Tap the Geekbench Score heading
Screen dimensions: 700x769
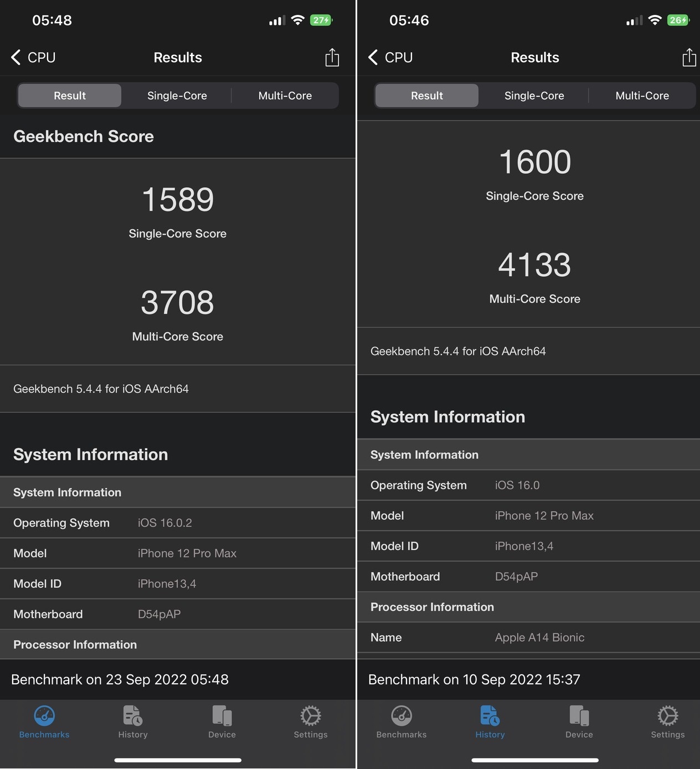click(84, 136)
